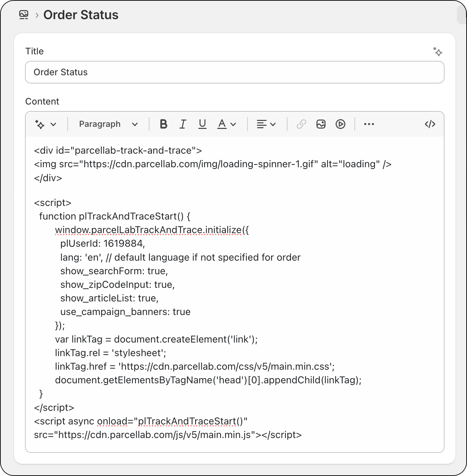
Task: Click the page icon in the breadcrumb header
Action: 23,15
